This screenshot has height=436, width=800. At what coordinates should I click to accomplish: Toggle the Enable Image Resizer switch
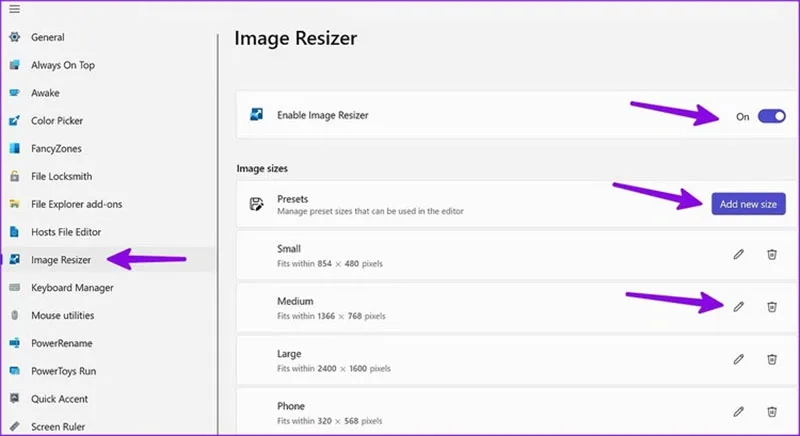771,116
